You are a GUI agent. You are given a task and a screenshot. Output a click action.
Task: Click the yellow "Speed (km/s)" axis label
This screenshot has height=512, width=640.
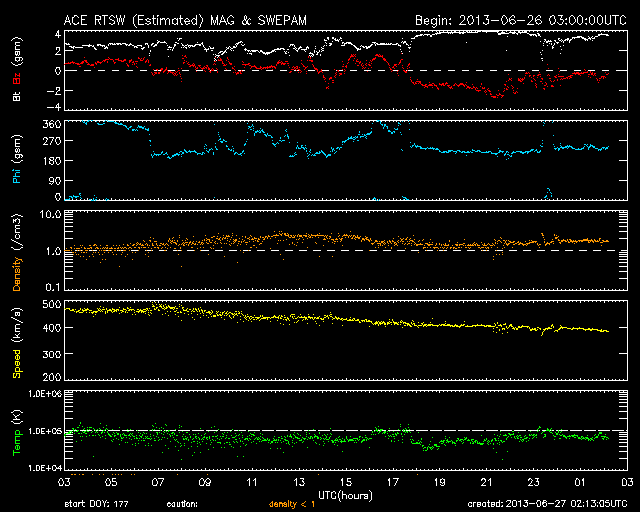[17, 343]
